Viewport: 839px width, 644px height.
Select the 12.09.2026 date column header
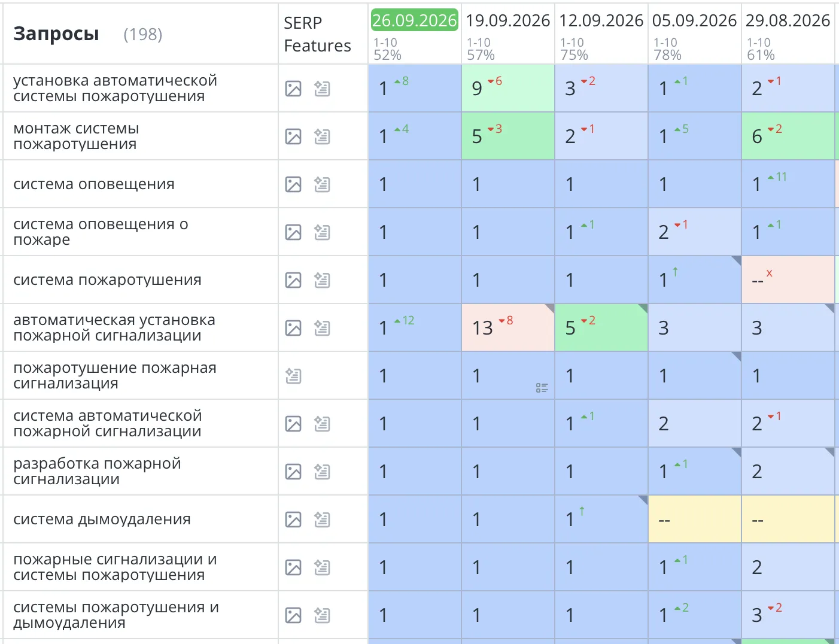pyautogui.click(x=601, y=20)
